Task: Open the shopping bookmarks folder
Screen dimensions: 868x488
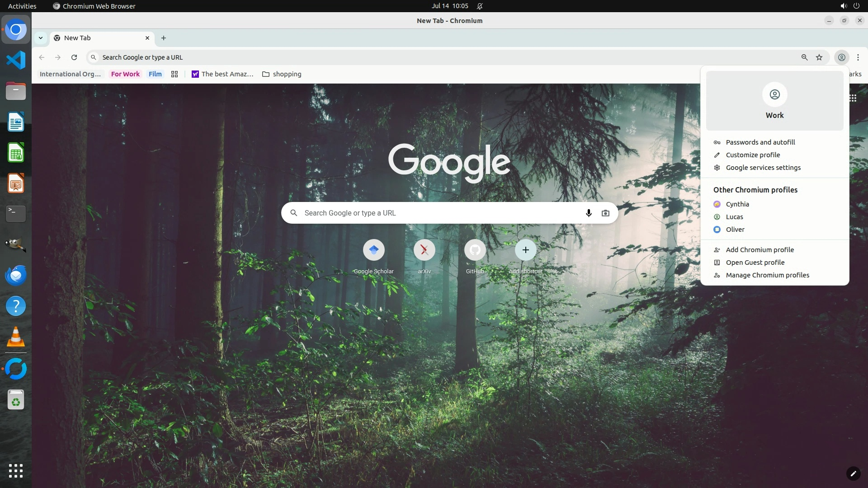Action: point(282,74)
